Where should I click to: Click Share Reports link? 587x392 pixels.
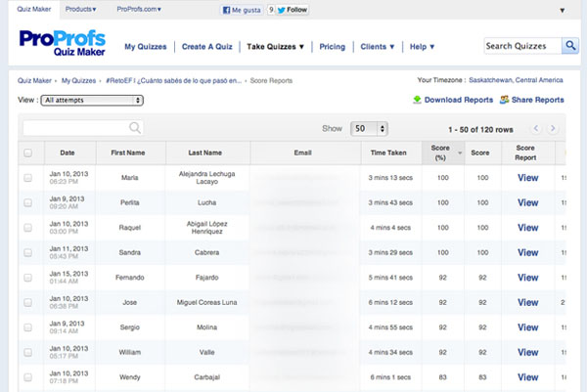pos(537,100)
